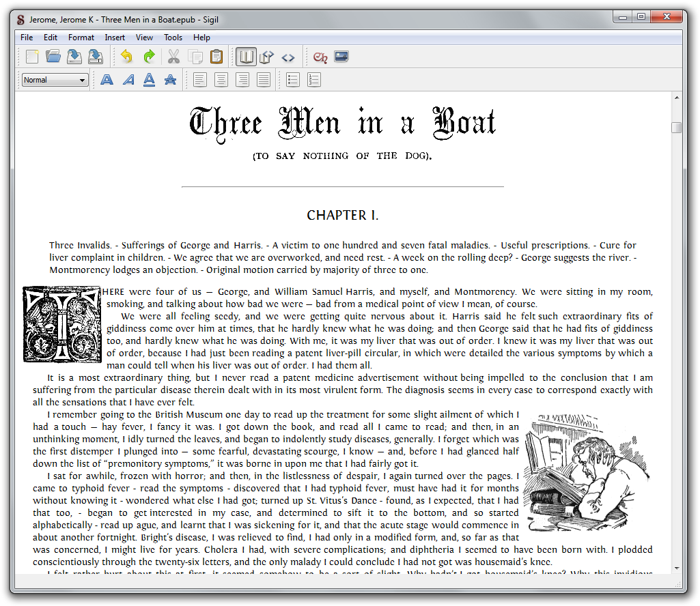
Task: Justify the text
Action: pyautogui.click(x=264, y=80)
